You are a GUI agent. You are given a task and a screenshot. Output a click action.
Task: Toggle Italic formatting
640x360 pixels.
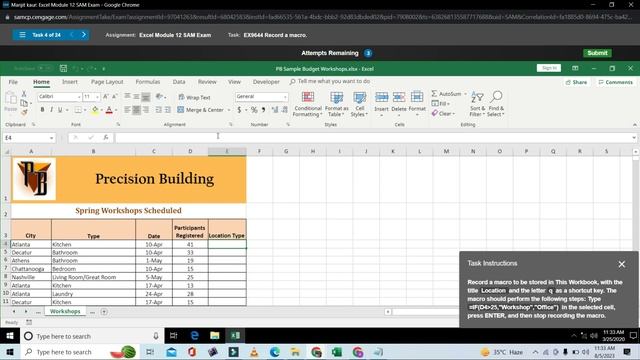pos(51,110)
